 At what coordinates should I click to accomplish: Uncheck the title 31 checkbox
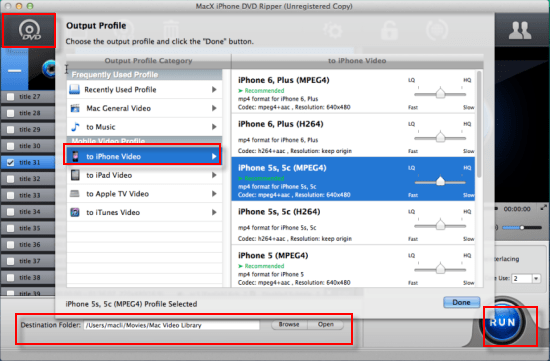tap(11, 162)
